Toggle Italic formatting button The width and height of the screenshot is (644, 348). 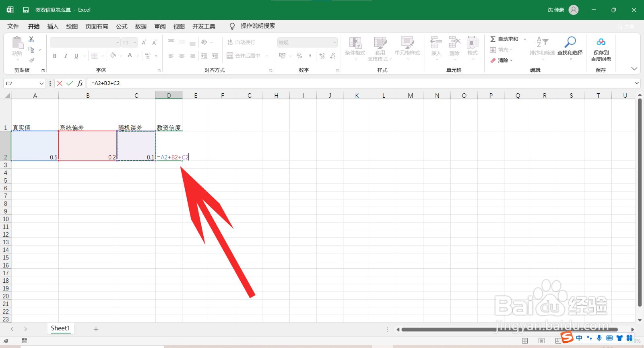pyautogui.click(x=66, y=56)
